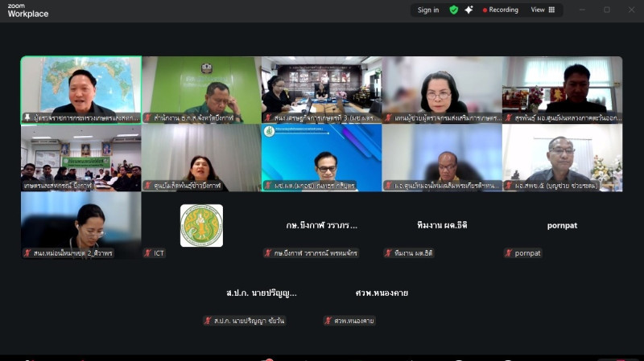Click the Zoom Workplace logo
This screenshot has height=361, width=644.
(x=28, y=10)
